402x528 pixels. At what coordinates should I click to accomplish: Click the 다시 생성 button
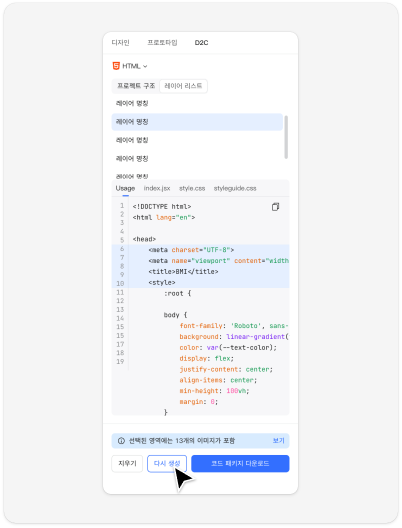point(167,463)
